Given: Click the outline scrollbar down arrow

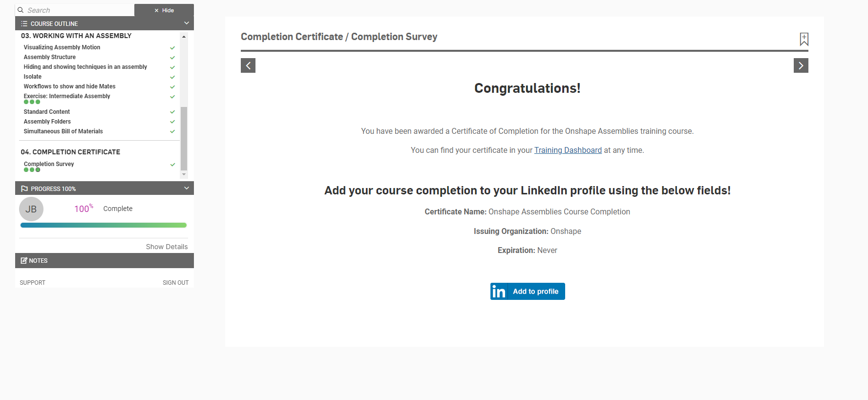Looking at the screenshot, I should click(184, 174).
